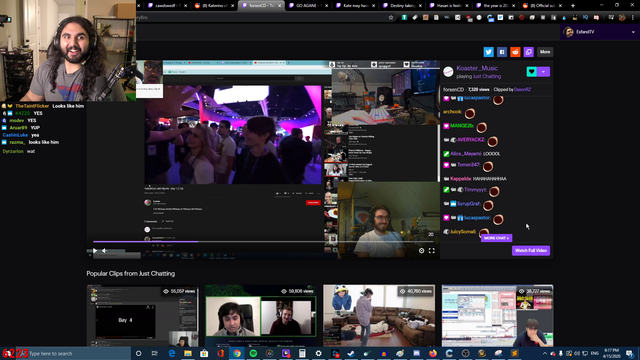Click username Alice_Mayami in clip chat
Image resolution: width=640 pixels, height=360 pixels.
466,154
